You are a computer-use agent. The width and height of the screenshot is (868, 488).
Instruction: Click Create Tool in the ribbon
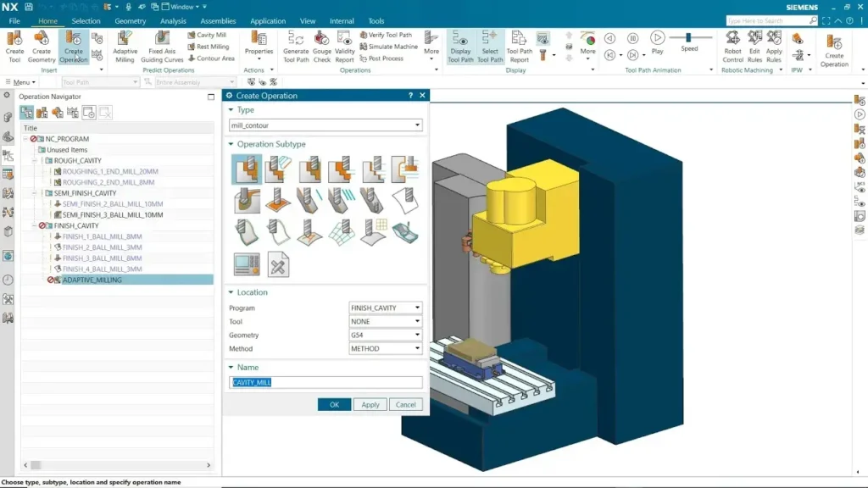pos(15,47)
